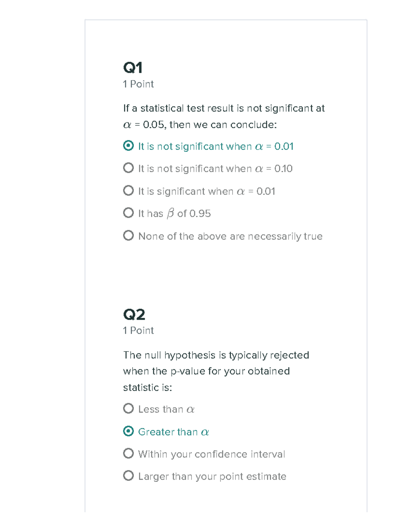Click the selected 'Greater than α' radio button
This screenshot has height=532, width=411.
(x=128, y=431)
